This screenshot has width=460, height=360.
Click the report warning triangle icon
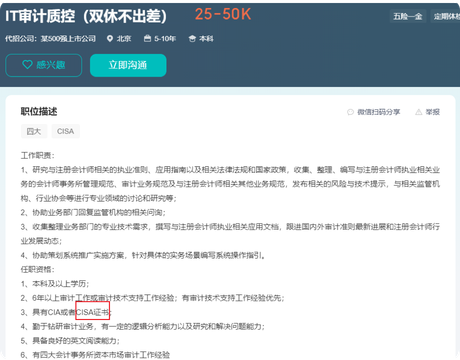click(419, 112)
